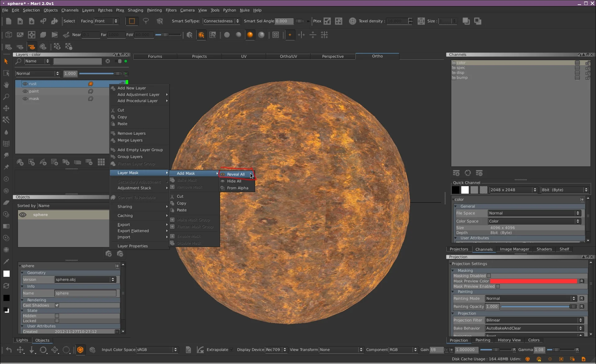Toggle the Cast Shadows checkbox

click(x=57, y=305)
